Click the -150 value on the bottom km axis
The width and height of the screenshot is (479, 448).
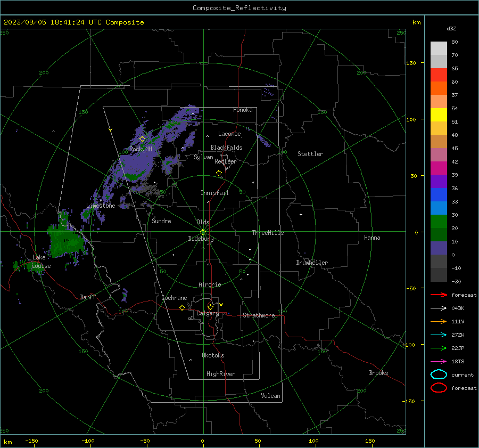point(31,441)
